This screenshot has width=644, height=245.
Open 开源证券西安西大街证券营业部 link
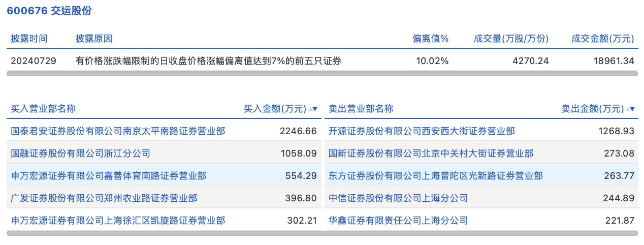(422, 131)
